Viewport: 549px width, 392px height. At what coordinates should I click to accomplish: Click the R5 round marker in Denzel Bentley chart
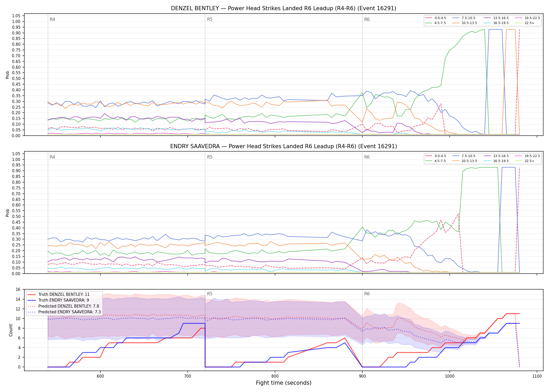[x=210, y=19]
